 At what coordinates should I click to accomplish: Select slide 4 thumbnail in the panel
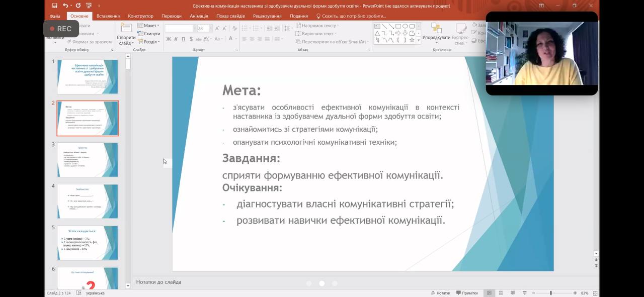pyautogui.click(x=88, y=201)
